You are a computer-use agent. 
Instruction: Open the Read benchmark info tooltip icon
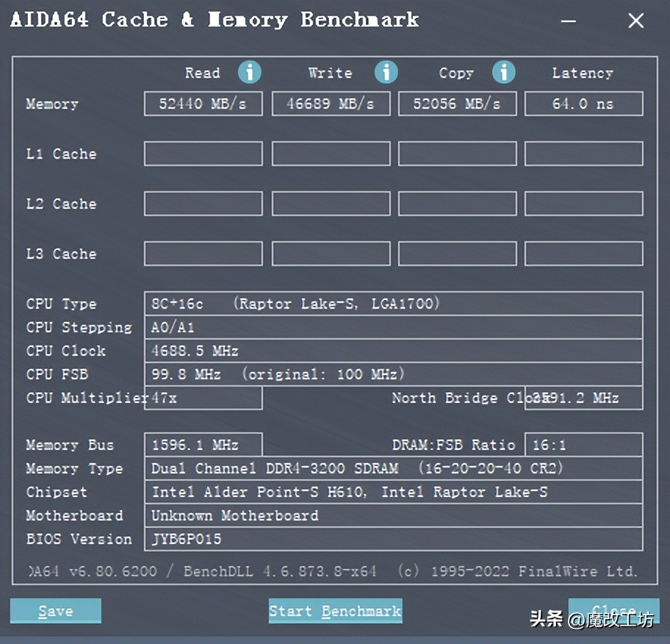click(x=250, y=72)
